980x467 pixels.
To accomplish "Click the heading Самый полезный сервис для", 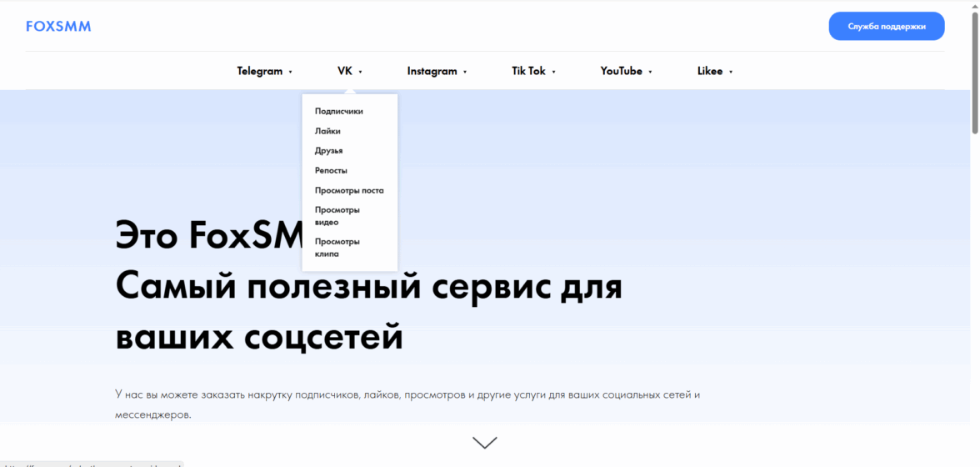I will 368,289.
